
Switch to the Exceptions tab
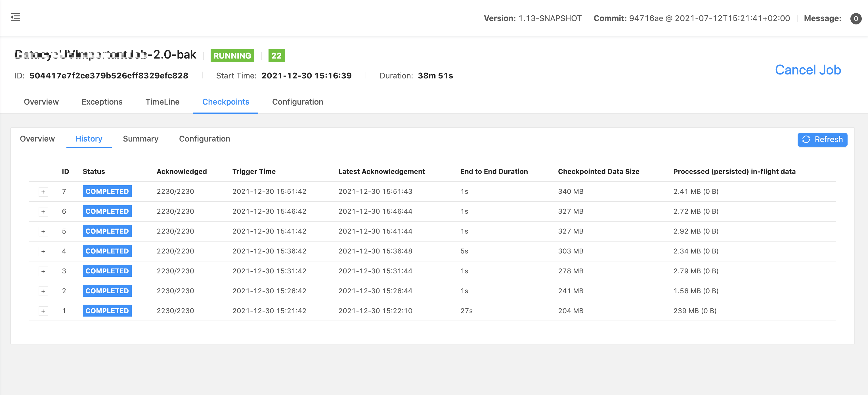click(102, 101)
